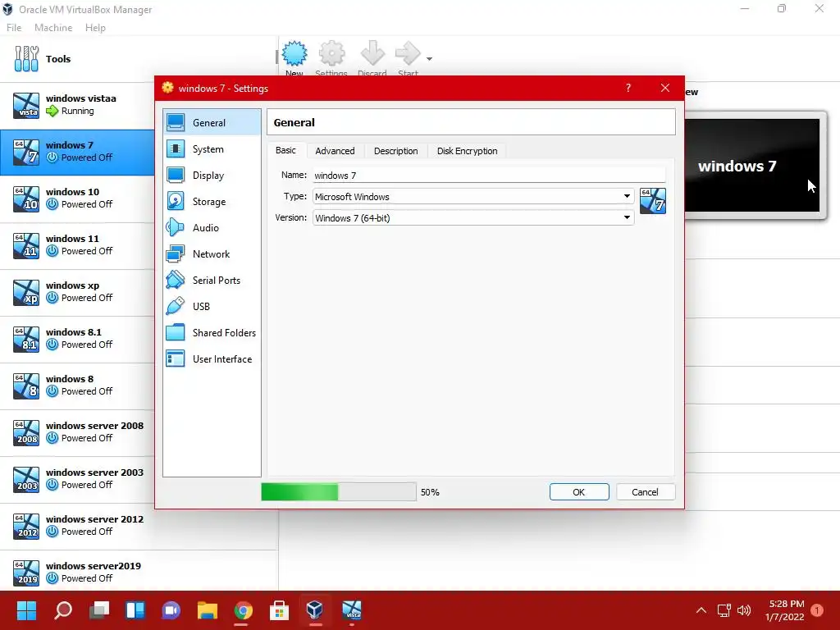Click the windows 7 preview thumbnail

click(x=752, y=166)
